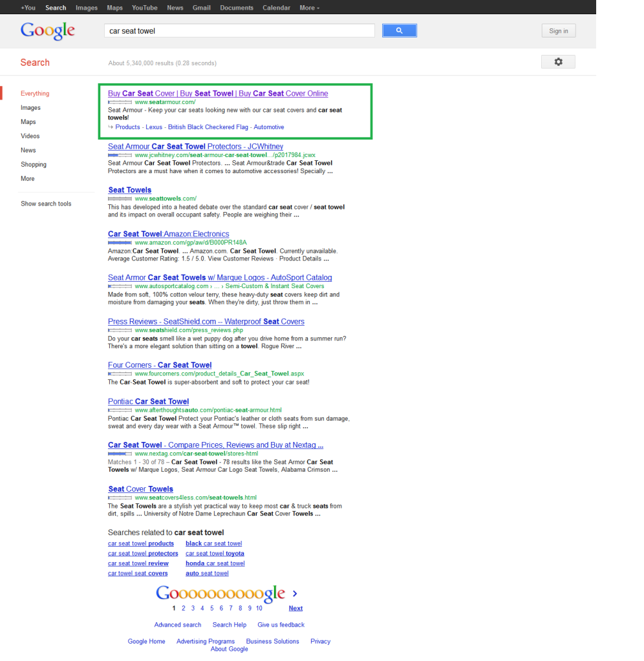Open Documents from the top bar
Viewport: 644px width, 661px height.
pyautogui.click(x=237, y=8)
